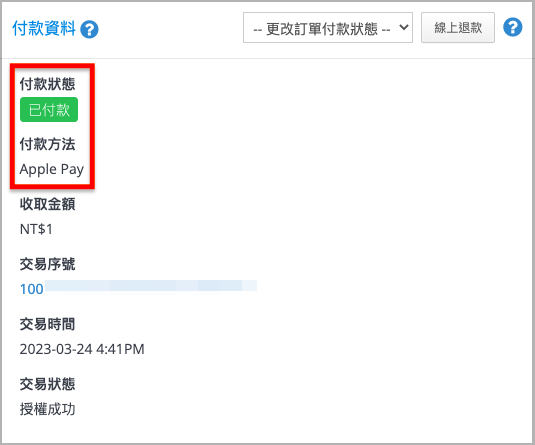Click help icon next to 線上退款 button
The width and height of the screenshot is (535, 445).
512,27
